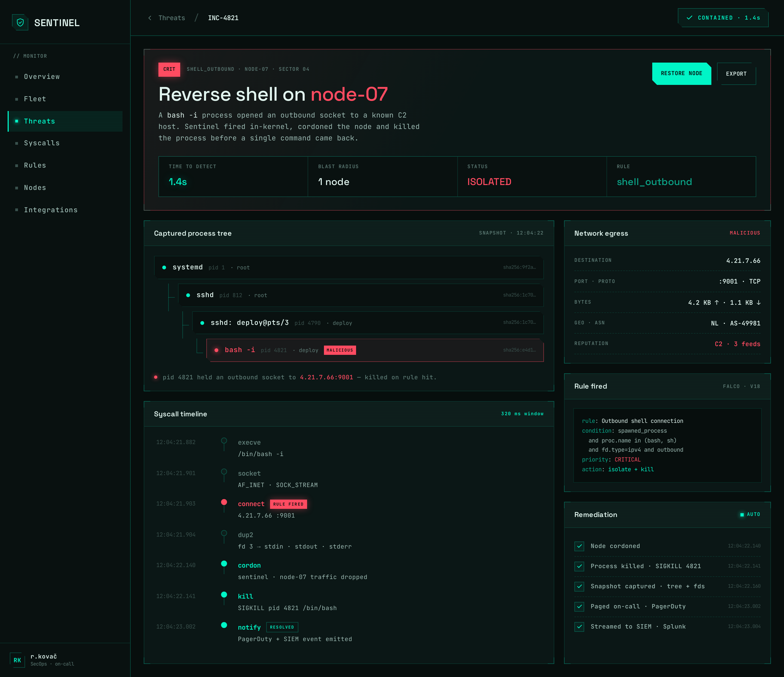Select the systemd pid 1 process row
The image size is (784, 677).
(349, 267)
